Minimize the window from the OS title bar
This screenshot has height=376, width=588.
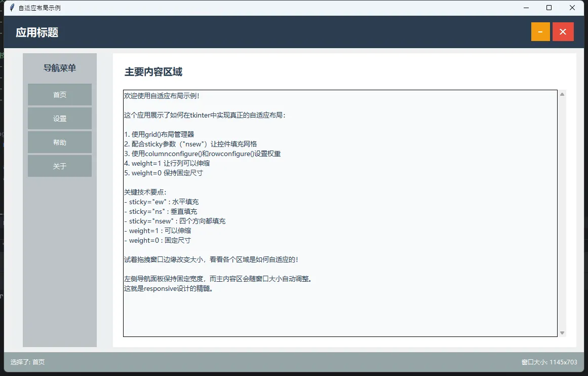[526, 8]
